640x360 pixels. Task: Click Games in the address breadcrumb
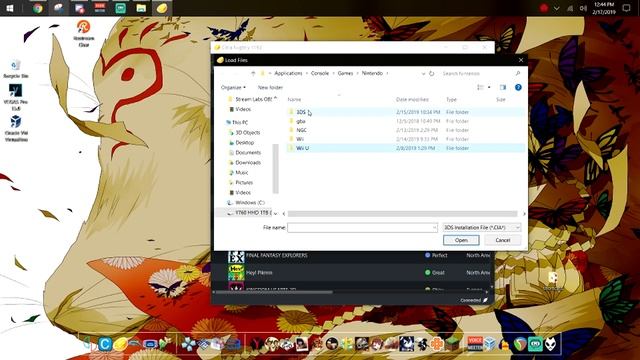(x=345, y=73)
